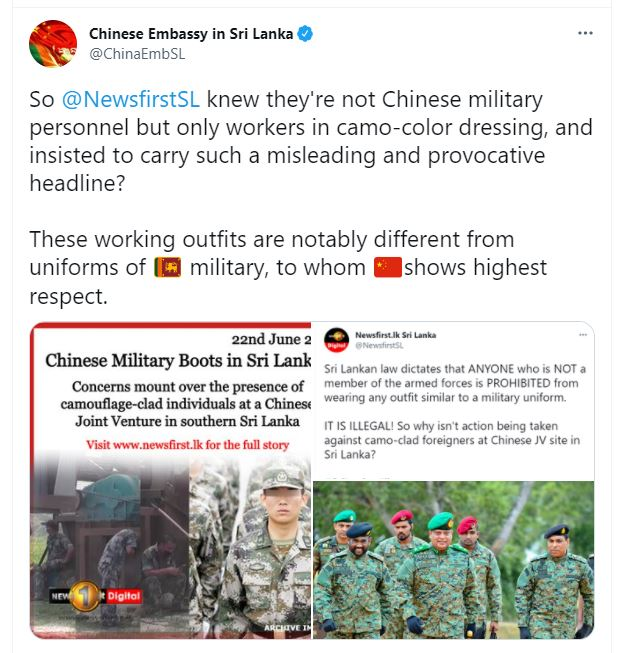Click the Newsfirst.lk round avatar in screenshot
This screenshot has width=620, height=653.
[x=336, y=340]
